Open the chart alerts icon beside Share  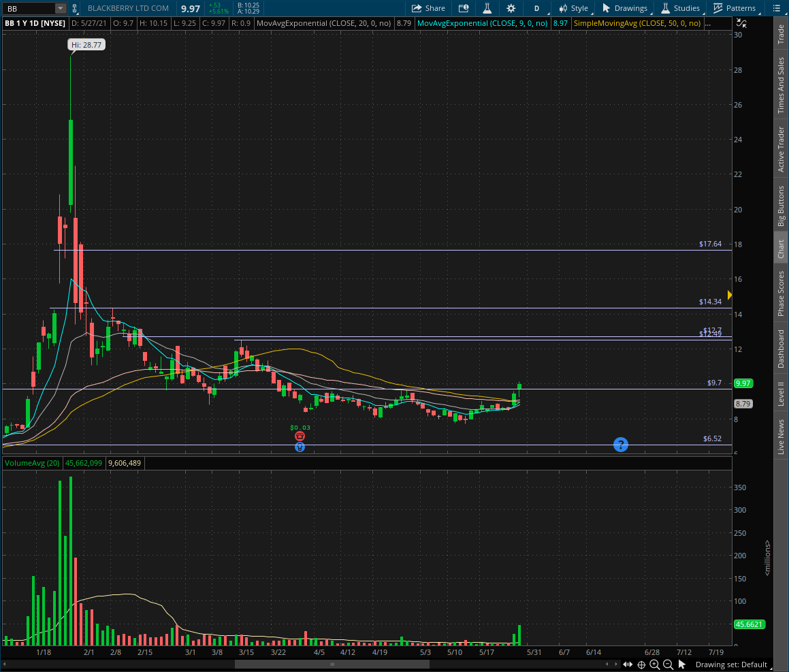click(464, 8)
